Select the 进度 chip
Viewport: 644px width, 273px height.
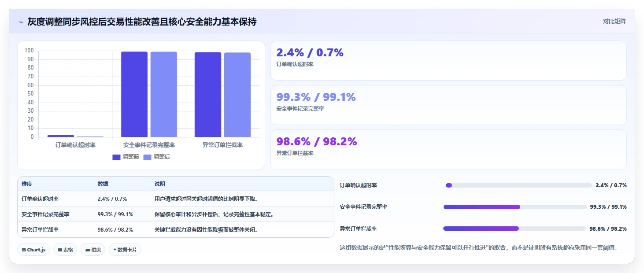pos(93,250)
